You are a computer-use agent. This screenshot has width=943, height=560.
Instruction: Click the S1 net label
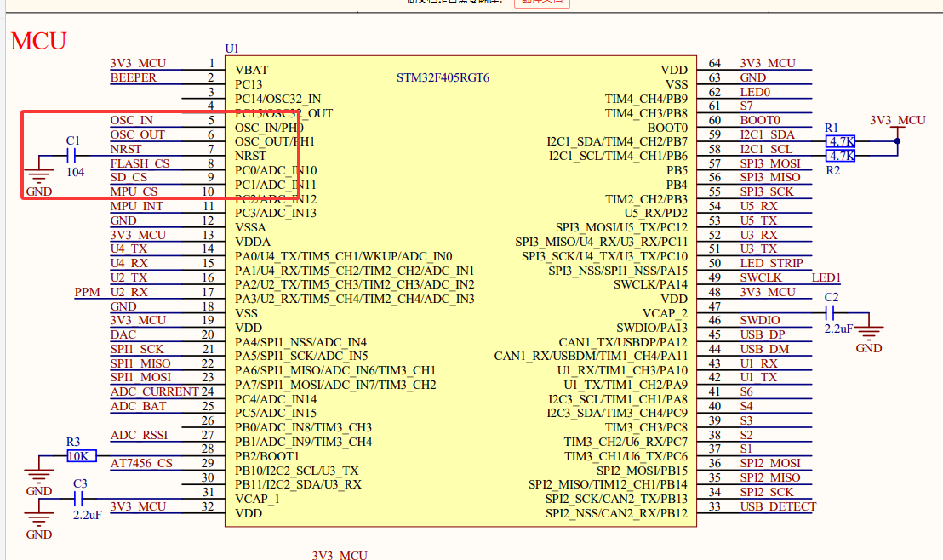coord(746,449)
